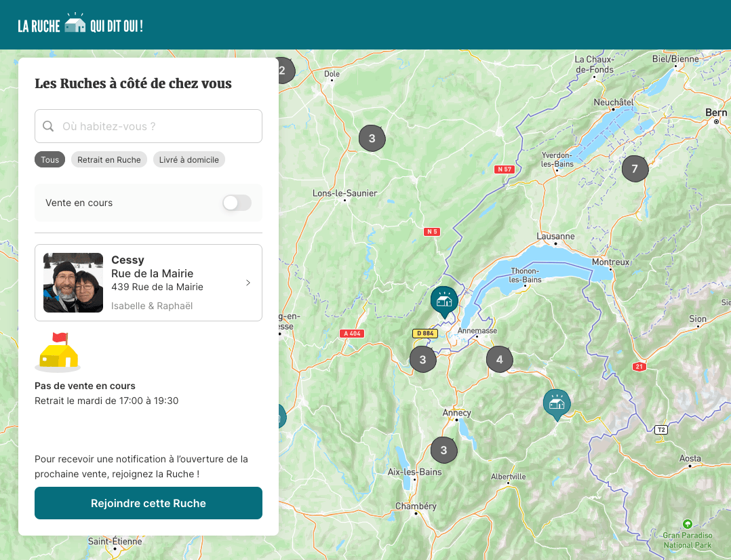
Task: Click 'Yverdon-les-Bains' map label
Action: (557, 159)
